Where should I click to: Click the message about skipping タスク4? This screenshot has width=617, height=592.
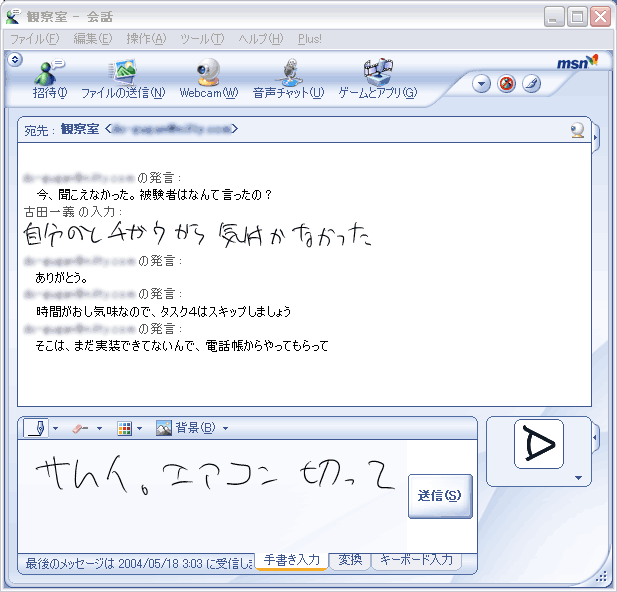[164, 312]
